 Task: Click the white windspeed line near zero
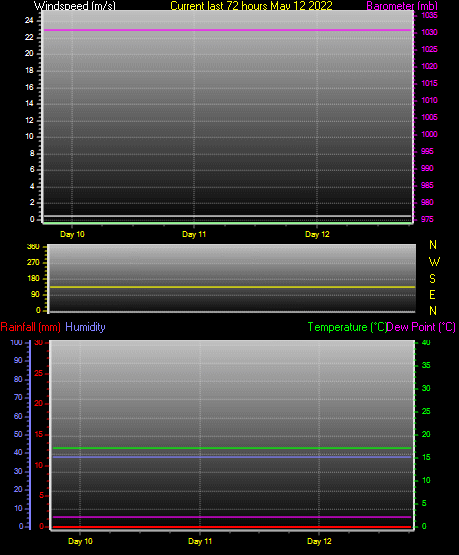click(x=227, y=216)
